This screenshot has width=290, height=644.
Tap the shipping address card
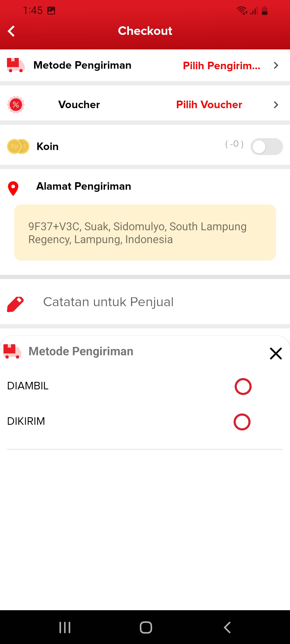(145, 232)
